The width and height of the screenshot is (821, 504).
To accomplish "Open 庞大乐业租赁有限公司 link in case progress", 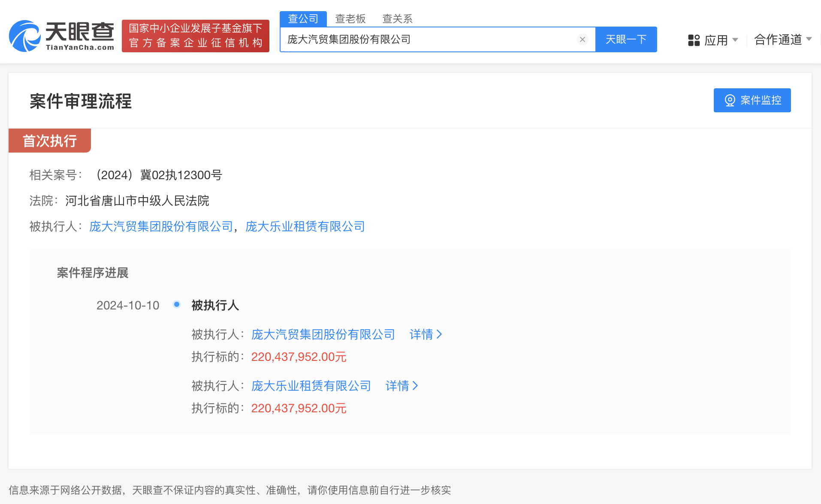I will click(x=311, y=386).
